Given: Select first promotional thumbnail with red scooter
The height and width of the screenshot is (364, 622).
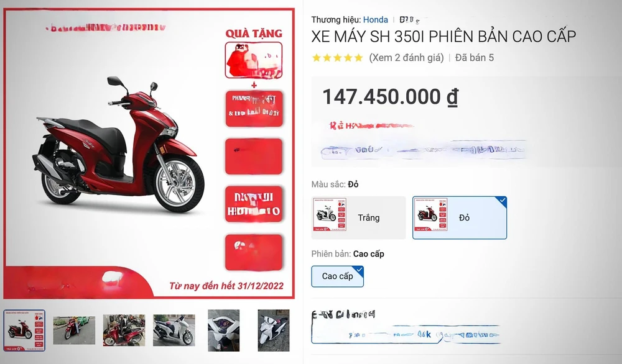Looking at the screenshot, I should coord(24,330).
